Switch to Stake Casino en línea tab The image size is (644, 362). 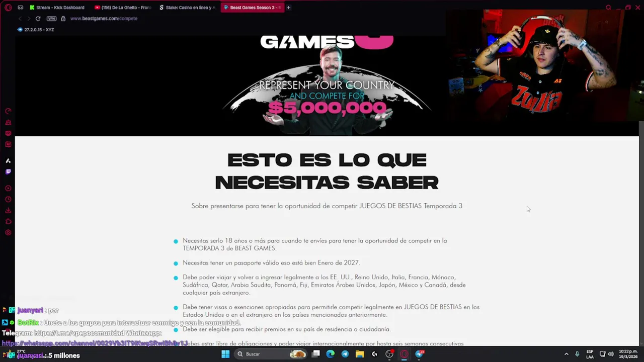pyautogui.click(x=187, y=8)
